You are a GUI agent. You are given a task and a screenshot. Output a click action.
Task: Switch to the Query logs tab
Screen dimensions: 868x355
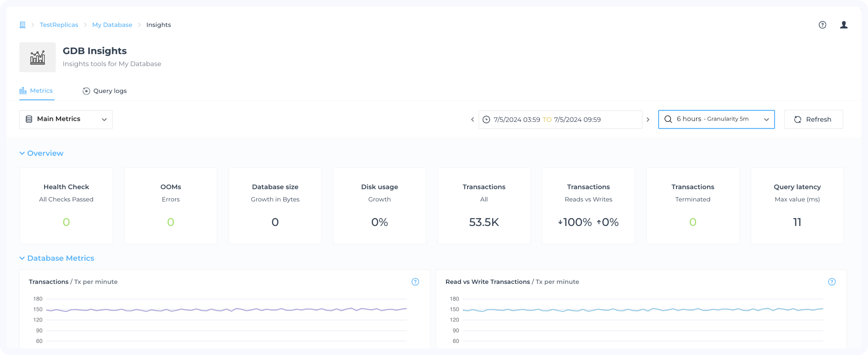pos(105,91)
